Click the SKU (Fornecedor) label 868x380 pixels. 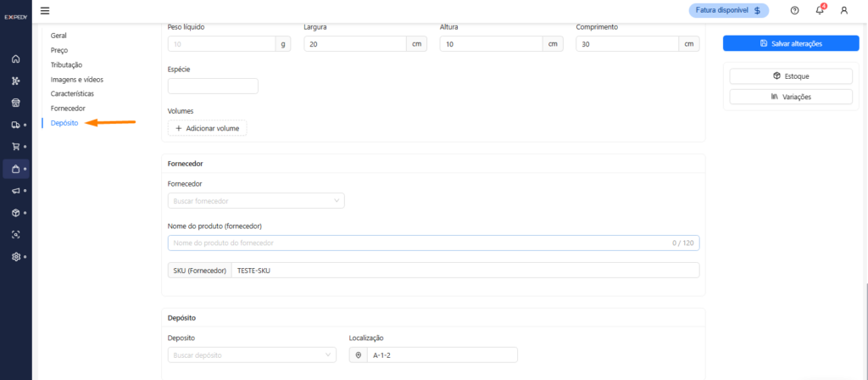point(200,271)
